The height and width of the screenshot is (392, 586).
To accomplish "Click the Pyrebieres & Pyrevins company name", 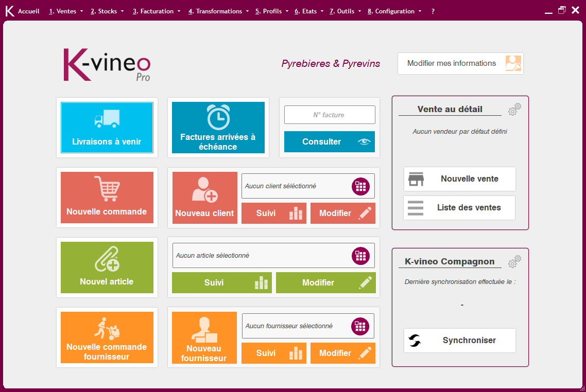I will point(331,63).
